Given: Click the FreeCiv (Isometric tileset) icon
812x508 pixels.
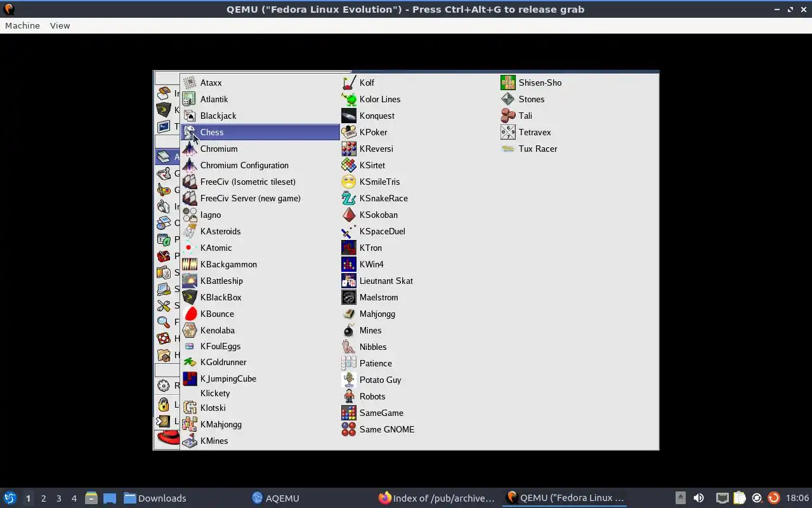Looking at the screenshot, I should [189, 182].
